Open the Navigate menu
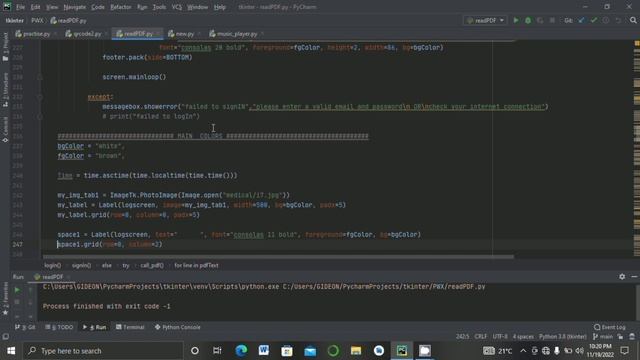640x360 pixels. click(x=75, y=7)
